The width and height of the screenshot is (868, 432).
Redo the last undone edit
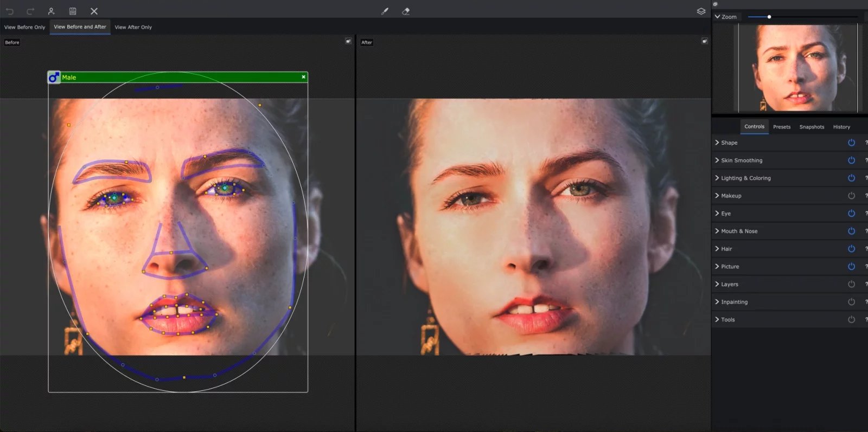(x=30, y=11)
